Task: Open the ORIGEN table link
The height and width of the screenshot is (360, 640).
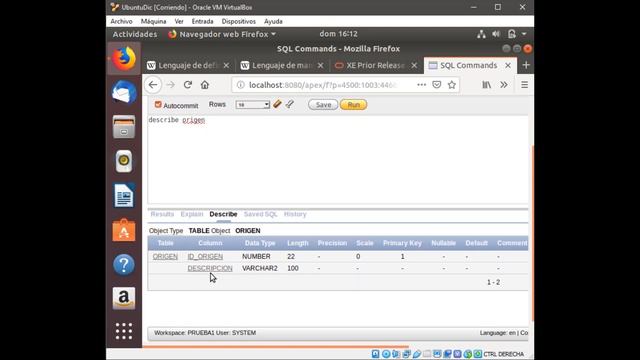Action: click(165, 256)
